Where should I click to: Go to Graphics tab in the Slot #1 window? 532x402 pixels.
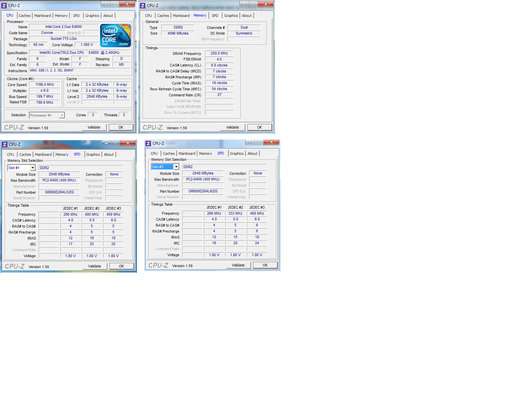[93, 154]
